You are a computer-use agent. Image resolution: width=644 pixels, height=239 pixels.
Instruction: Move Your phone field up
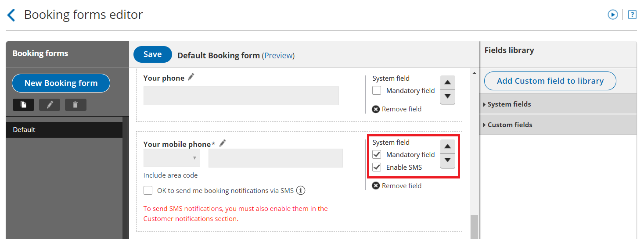(447, 82)
